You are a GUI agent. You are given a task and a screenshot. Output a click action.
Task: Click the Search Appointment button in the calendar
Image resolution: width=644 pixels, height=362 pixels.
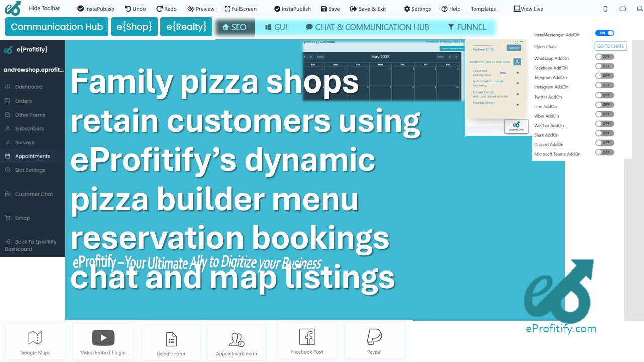[451, 49]
